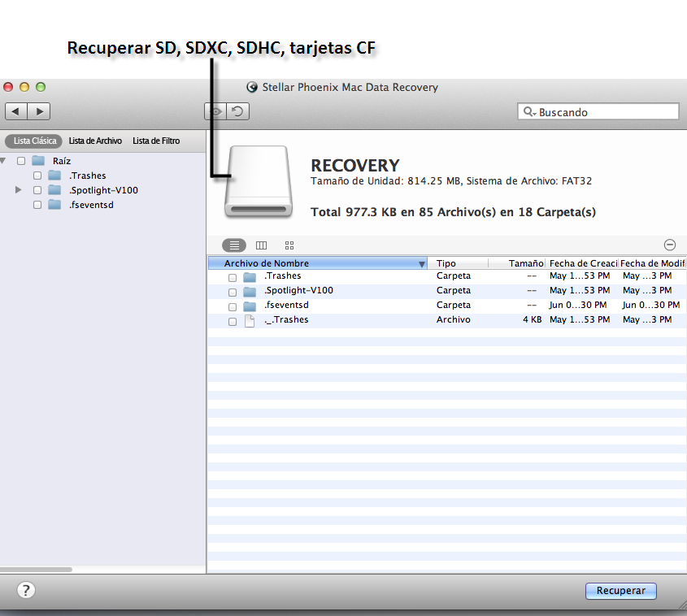The width and height of the screenshot is (687, 616).
Task: Click sort arrow on Archivo de Nombre column
Action: point(421,264)
